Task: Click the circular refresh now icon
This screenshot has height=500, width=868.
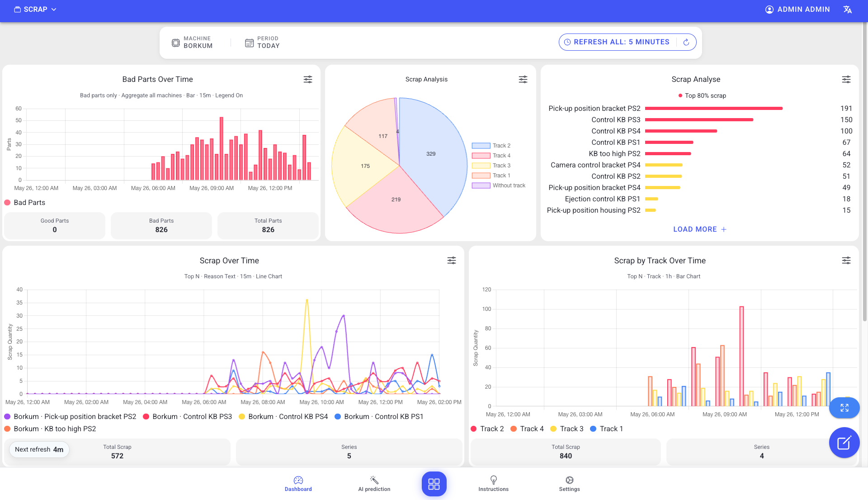Action: [x=686, y=42]
